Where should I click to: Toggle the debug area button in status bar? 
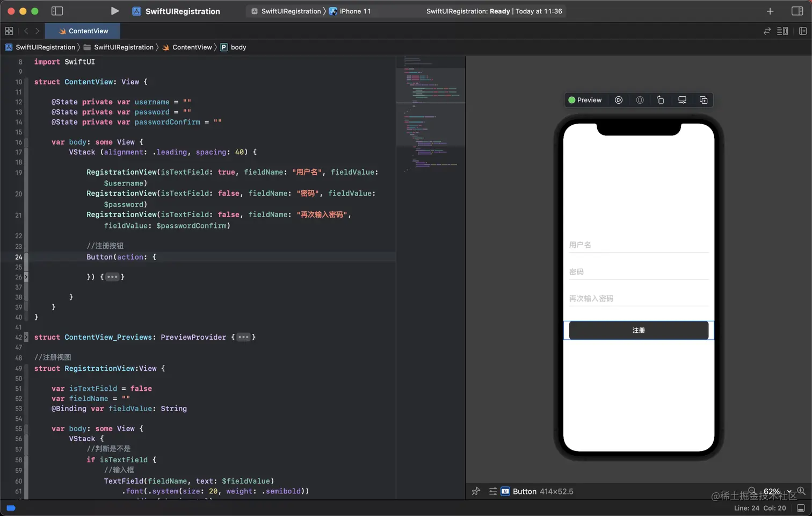point(801,508)
